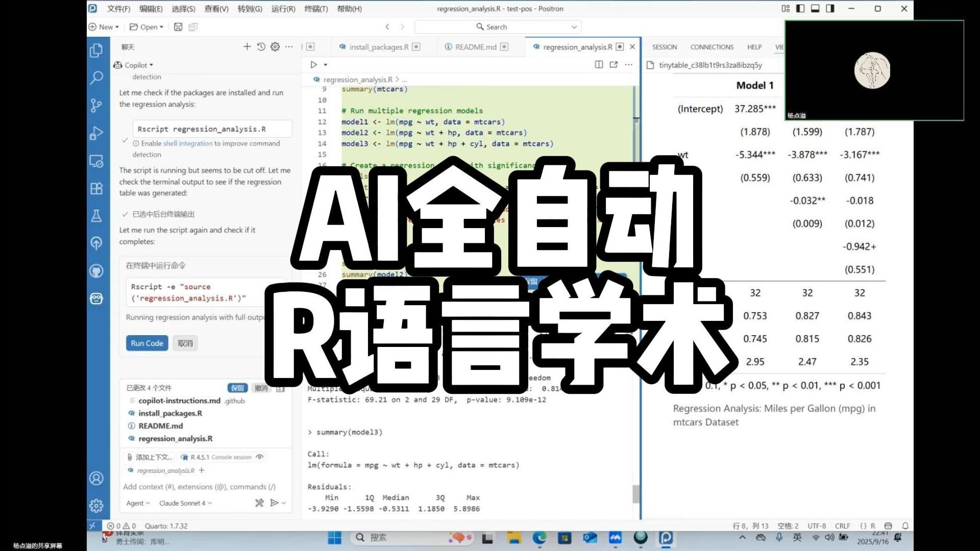980x551 pixels.
Task: Open Source Control sidebar icon
Action: tap(96, 105)
